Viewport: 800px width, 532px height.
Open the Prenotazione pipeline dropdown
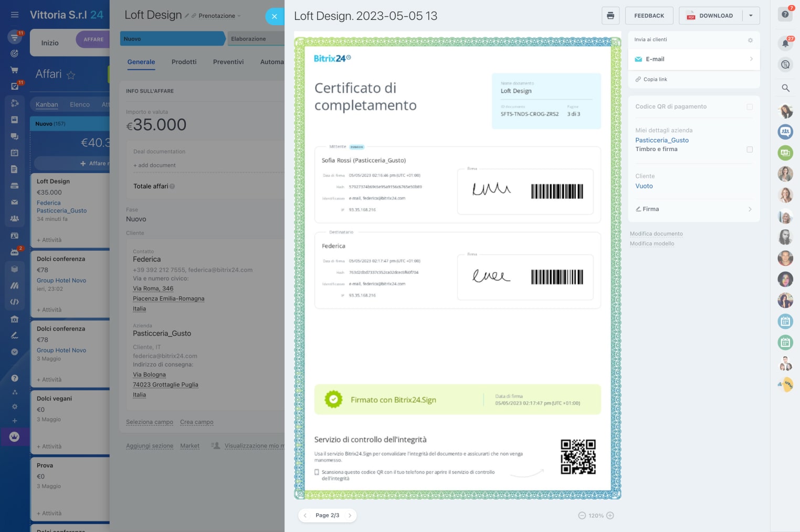pyautogui.click(x=216, y=16)
